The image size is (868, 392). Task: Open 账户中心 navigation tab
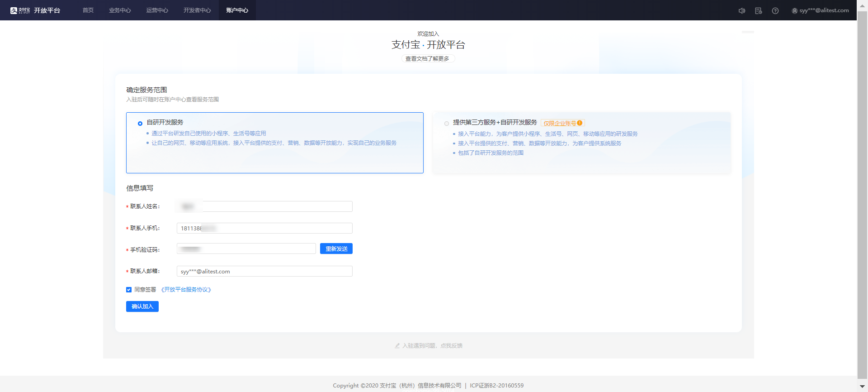[237, 10]
